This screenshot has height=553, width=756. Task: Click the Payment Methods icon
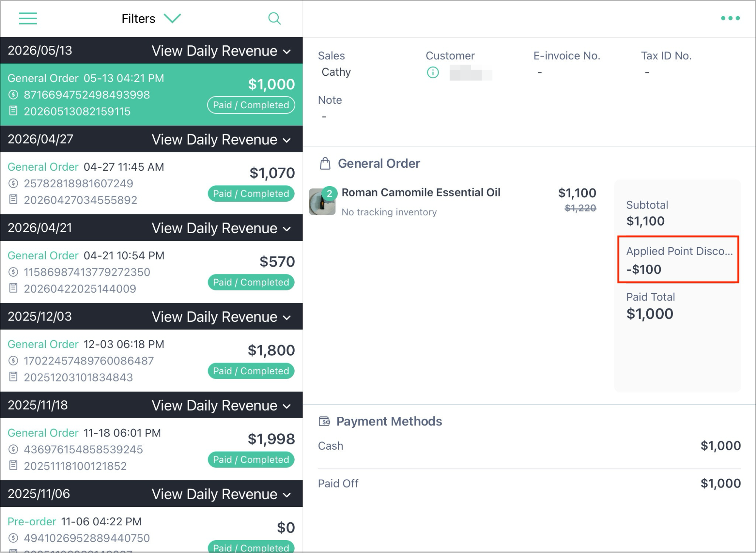click(324, 421)
